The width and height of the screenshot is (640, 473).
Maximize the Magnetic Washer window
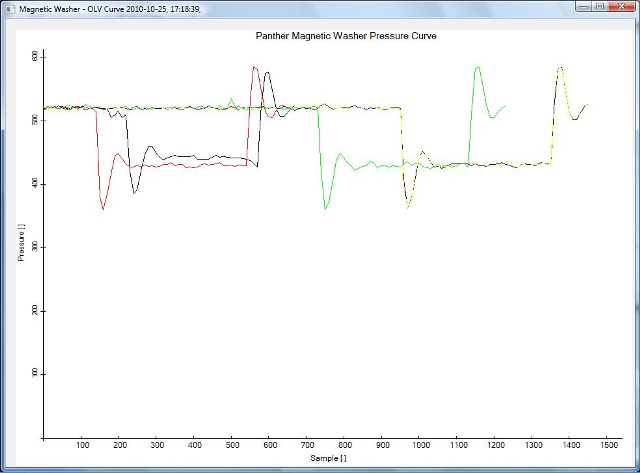coord(600,6)
